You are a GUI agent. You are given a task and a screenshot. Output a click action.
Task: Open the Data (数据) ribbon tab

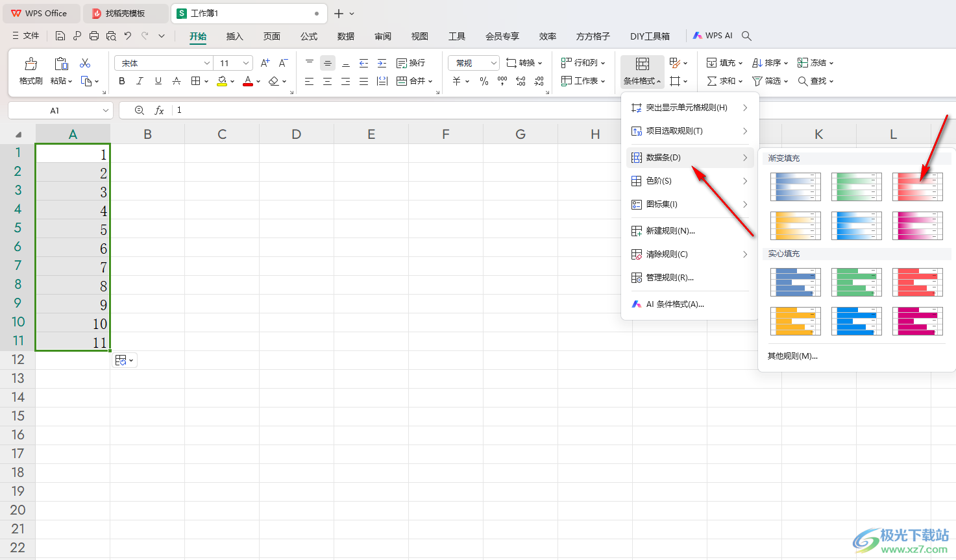pyautogui.click(x=346, y=36)
